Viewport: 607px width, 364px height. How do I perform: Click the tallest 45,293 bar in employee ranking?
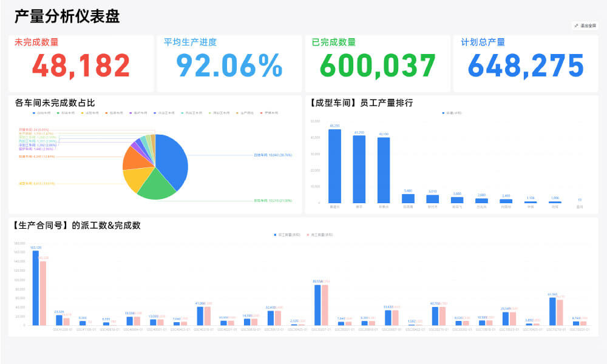tap(334, 166)
